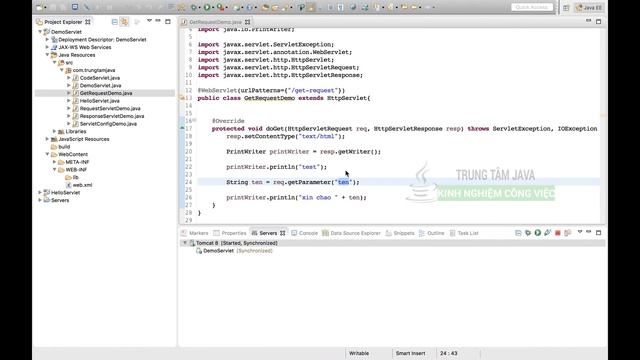The width and height of the screenshot is (640, 360).
Task: Minimize the Servers bottom panel
Action: point(589,232)
